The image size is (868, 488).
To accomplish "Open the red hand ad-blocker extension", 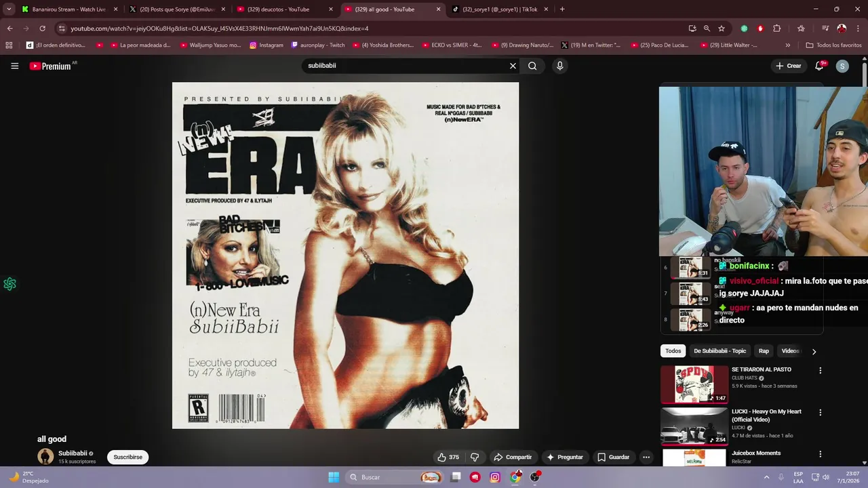I will 760,28.
